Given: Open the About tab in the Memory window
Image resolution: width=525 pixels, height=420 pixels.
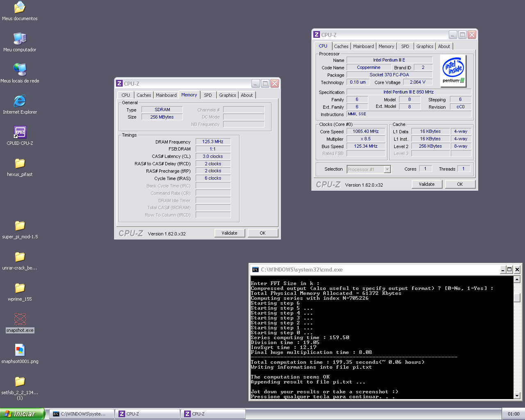Looking at the screenshot, I should point(247,95).
